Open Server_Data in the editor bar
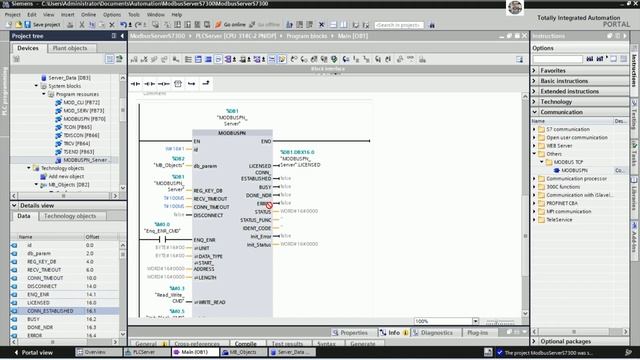This screenshot has width=640, height=360. point(292,352)
